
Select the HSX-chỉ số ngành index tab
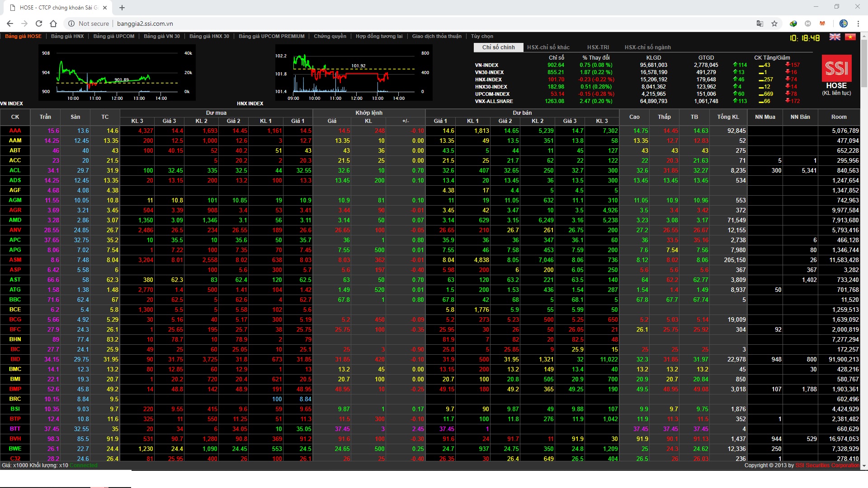[647, 47]
